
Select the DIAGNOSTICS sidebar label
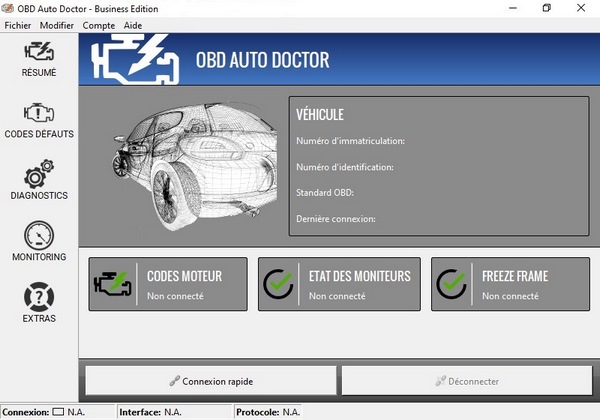(39, 195)
